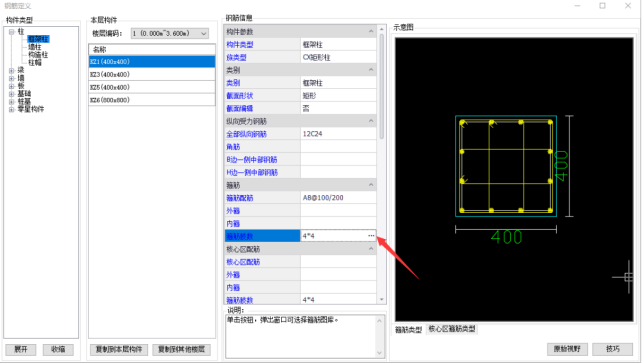Image resolution: width=642 pixels, height=363 pixels.
Task: Select KZ6(800x800) in component list
Action: [x=152, y=100]
